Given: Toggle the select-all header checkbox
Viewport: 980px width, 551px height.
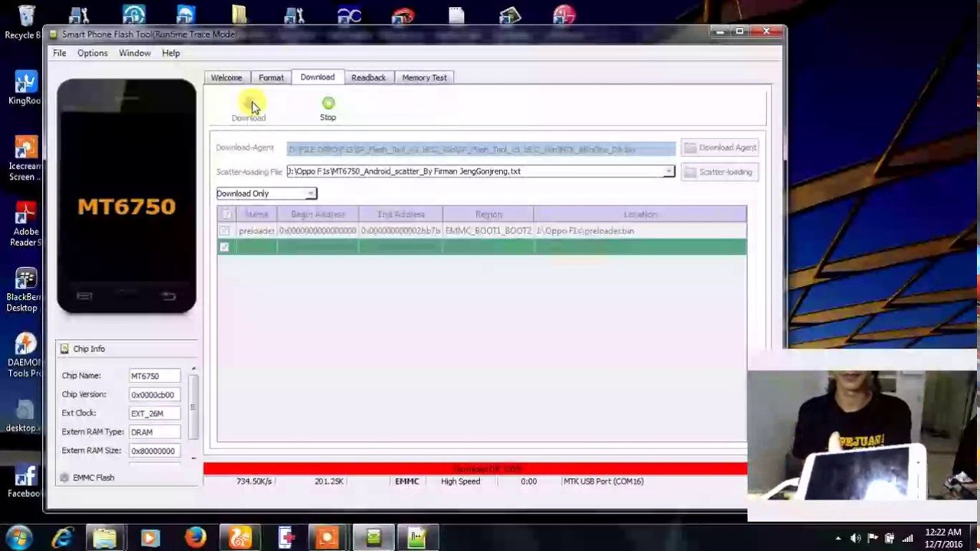Looking at the screenshot, I should (x=227, y=214).
